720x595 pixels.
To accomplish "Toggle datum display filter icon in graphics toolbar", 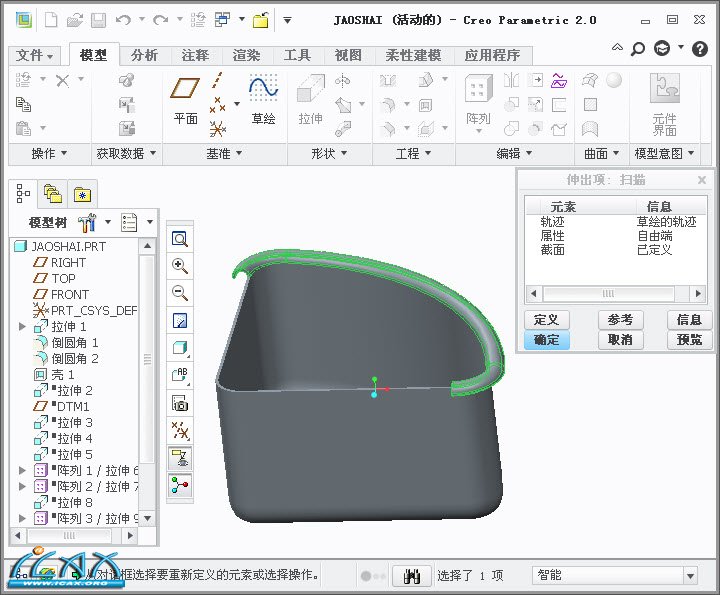I will click(x=180, y=430).
